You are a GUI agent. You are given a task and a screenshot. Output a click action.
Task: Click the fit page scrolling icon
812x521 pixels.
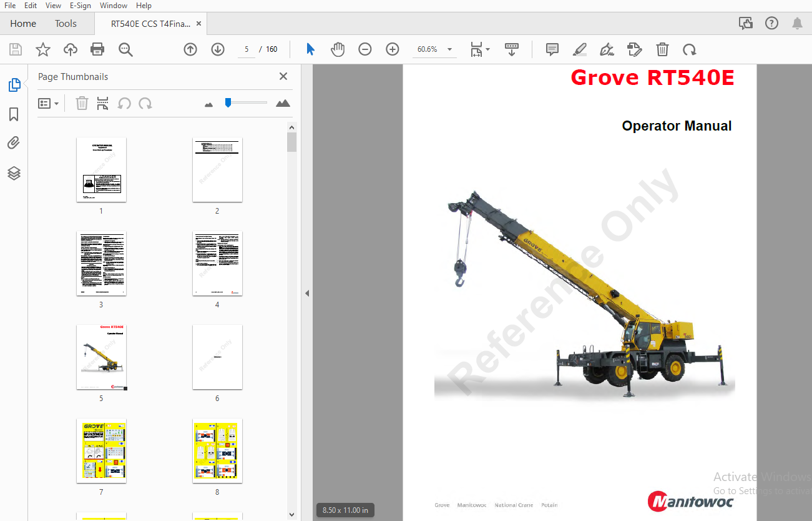click(x=476, y=49)
